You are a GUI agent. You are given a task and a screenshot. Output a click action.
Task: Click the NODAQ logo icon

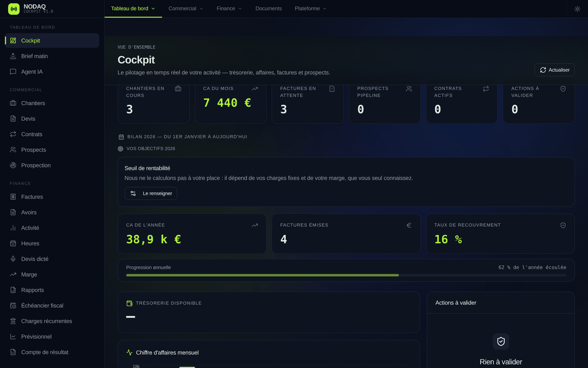click(14, 9)
